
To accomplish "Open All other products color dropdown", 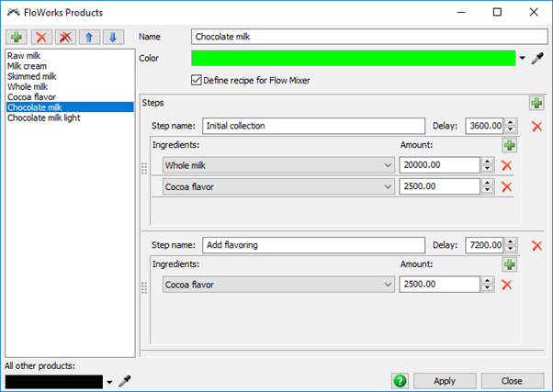I will pyautogui.click(x=109, y=381).
